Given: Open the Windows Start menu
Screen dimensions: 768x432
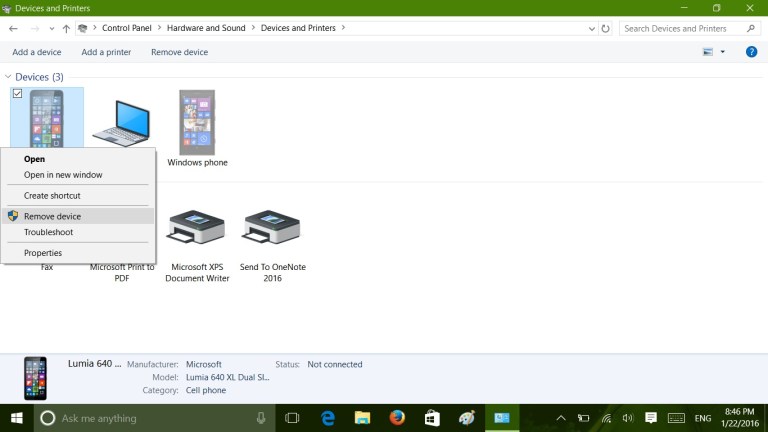Looking at the screenshot, I should (x=17, y=418).
